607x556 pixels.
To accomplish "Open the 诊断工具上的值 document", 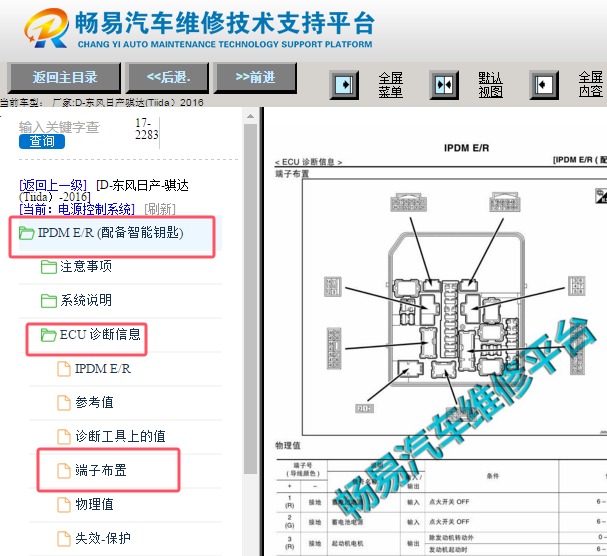I will (x=120, y=436).
